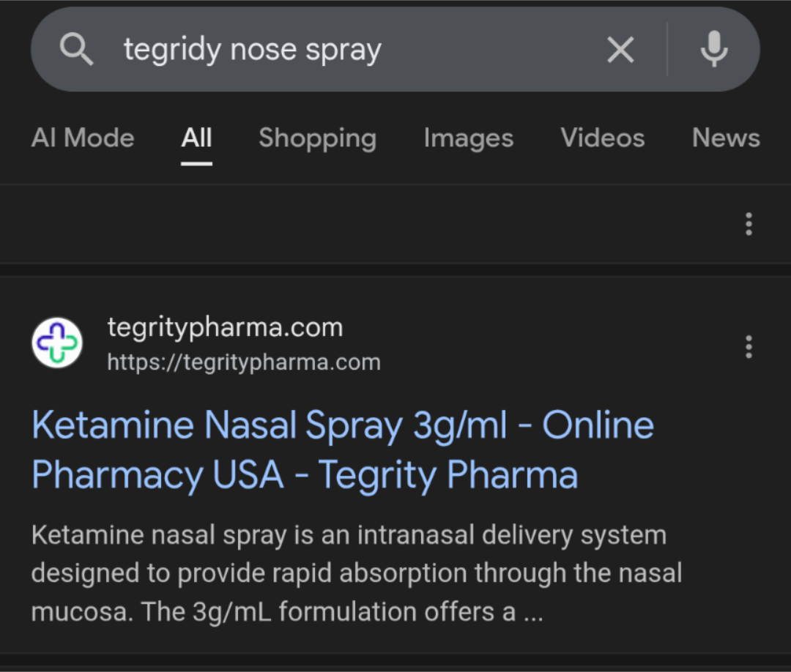791x672 pixels.
Task: Click the https://tegritypharma.com URL text
Action: (x=244, y=362)
